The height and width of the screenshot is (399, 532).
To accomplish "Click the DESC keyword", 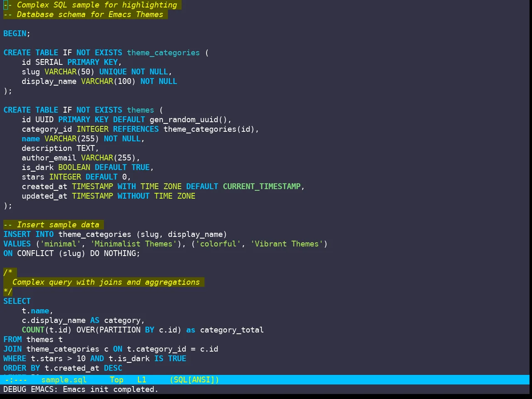I will point(113,368).
